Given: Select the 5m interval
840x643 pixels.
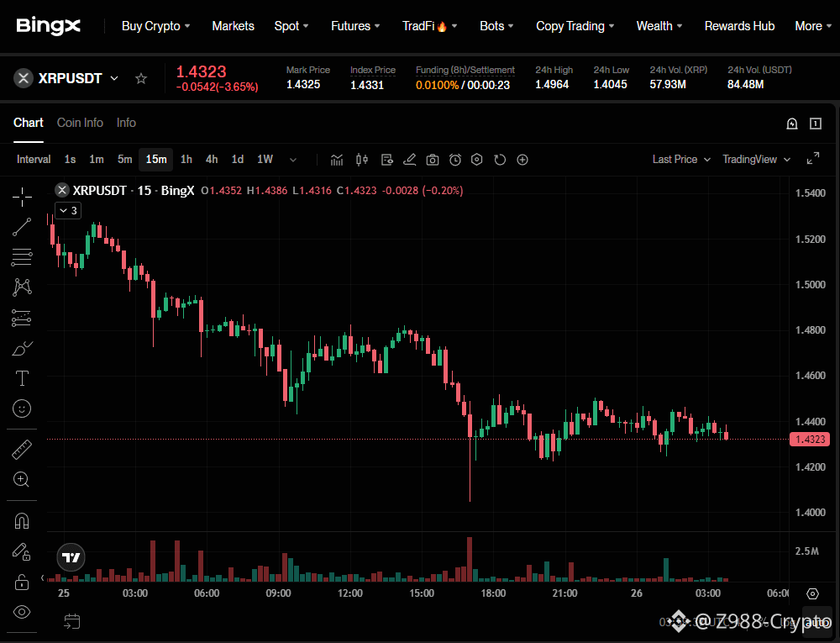Looking at the screenshot, I should (125, 159).
